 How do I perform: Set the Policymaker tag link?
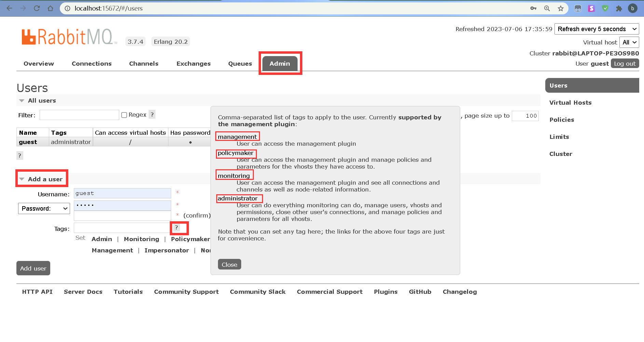tap(190, 239)
